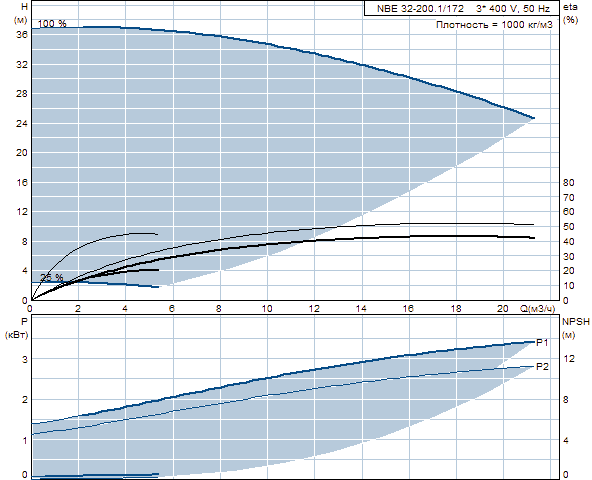Click the 12 tick on NPSH axis
Screen dimensions: 592x480
coord(569,358)
